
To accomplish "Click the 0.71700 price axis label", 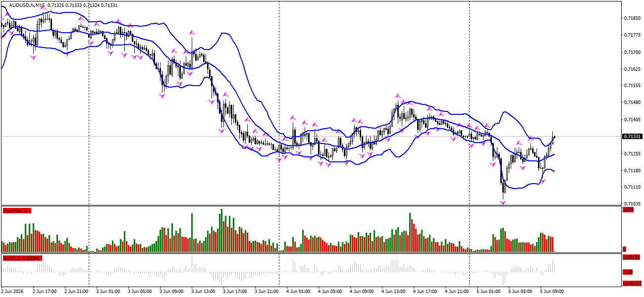I will coord(632,52).
